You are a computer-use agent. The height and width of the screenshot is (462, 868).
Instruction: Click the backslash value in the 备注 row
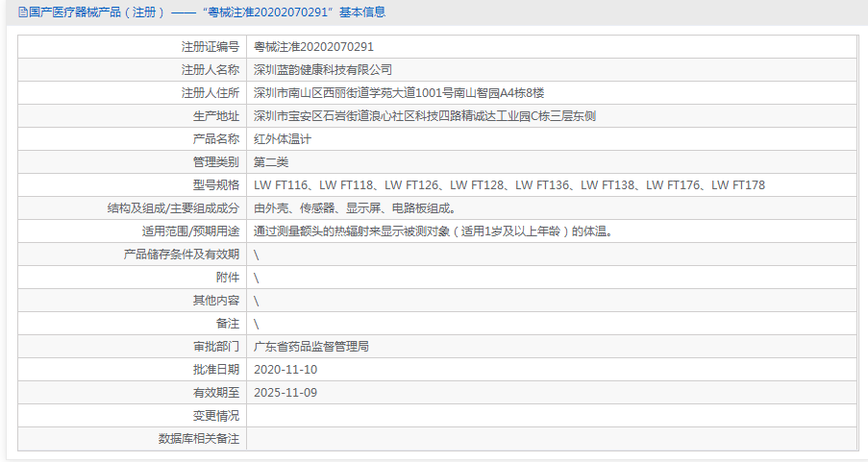pyautogui.click(x=257, y=325)
